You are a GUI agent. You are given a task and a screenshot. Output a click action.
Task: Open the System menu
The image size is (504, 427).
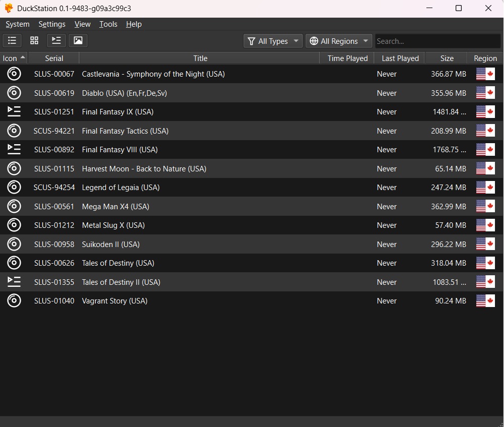coord(17,24)
